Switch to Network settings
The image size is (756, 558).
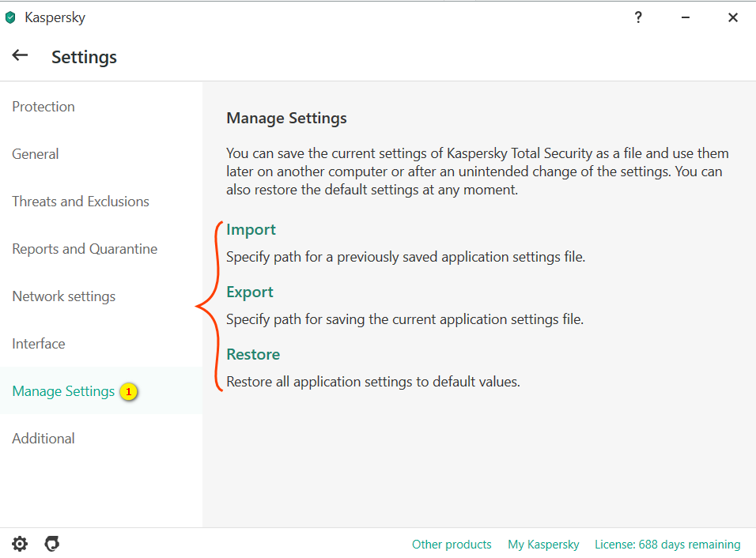click(64, 296)
